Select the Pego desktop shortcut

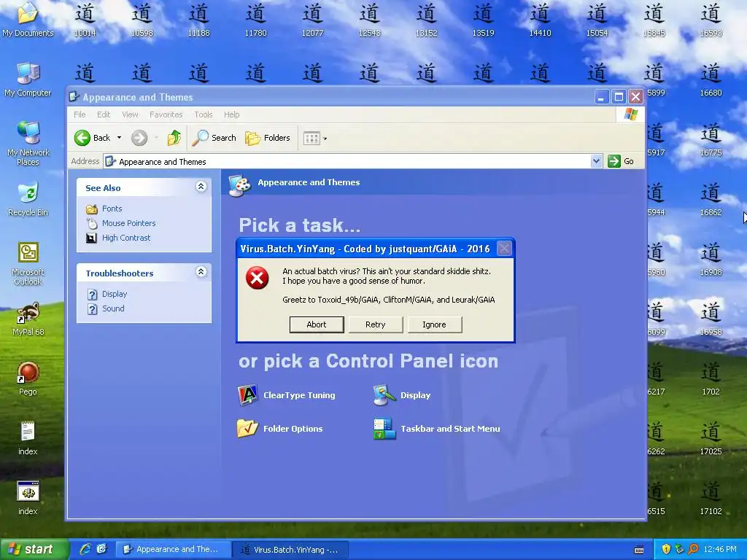28,379
